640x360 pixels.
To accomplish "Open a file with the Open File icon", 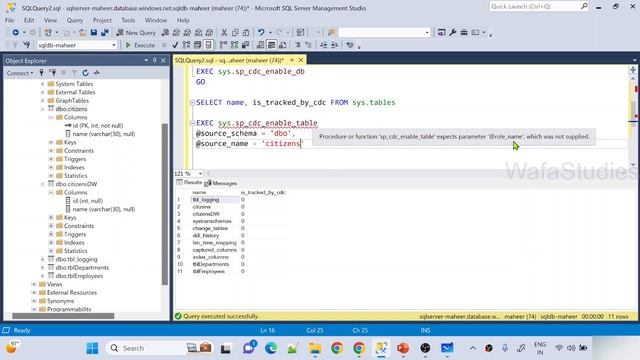I will (82, 32).
